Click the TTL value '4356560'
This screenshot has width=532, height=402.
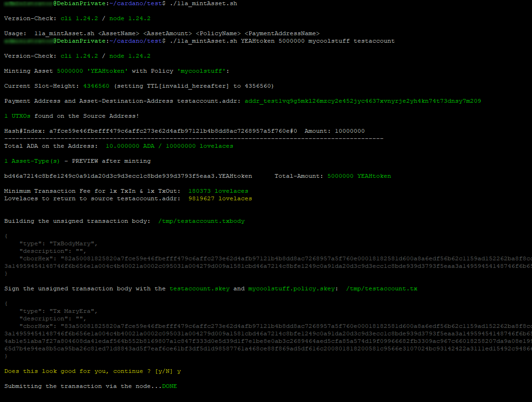click(258, 86)
